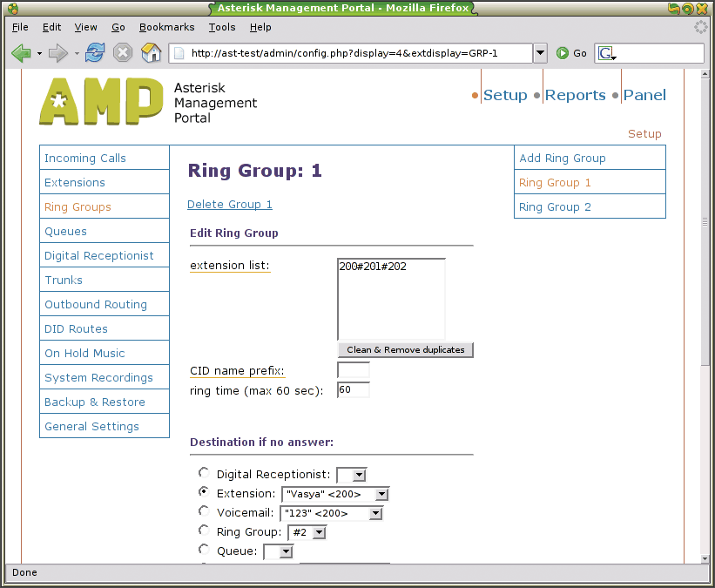This screenshot has width=715, height=588.
Task: Go to Home page icon
Action: [x=152, y=53]
